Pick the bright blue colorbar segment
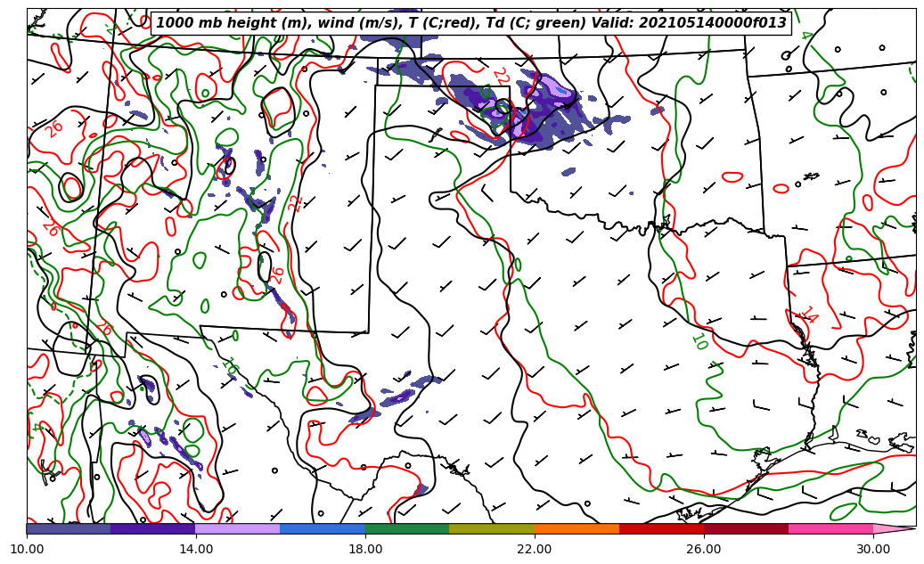Image resolution: width=924 pixels, height=564 pixels. pyautogui.click(x=322, y=528)
